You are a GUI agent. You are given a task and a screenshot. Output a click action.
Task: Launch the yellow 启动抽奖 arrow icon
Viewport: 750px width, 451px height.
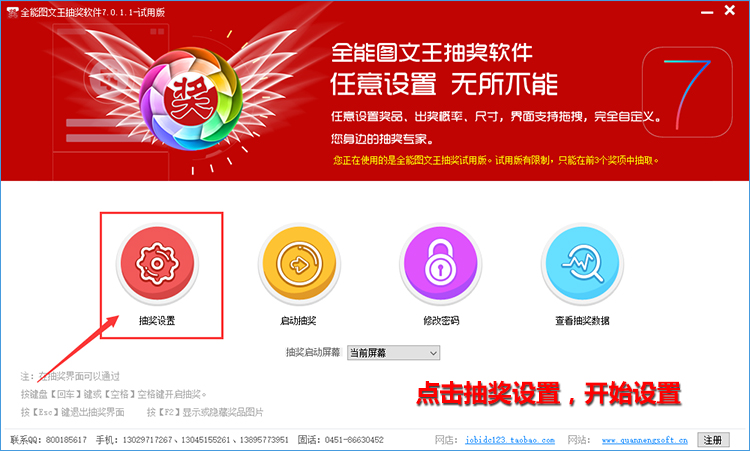point(299,264)
